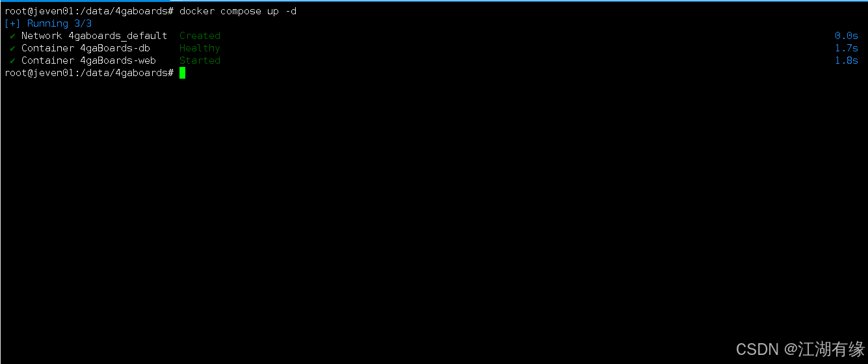Screen dimensions: 868x364
Task: Click the green cursor block at the prompt
Action: pyautogui.click(x=183, y=73)
